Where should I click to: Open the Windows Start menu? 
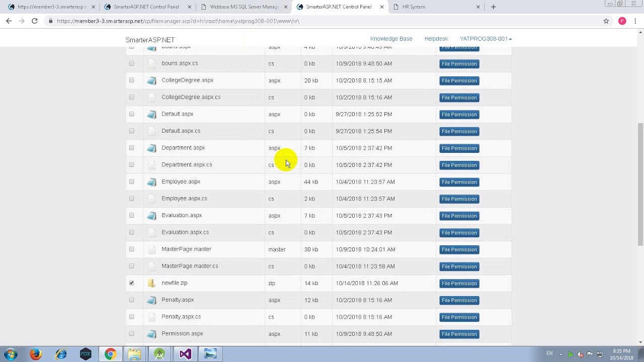11,354
